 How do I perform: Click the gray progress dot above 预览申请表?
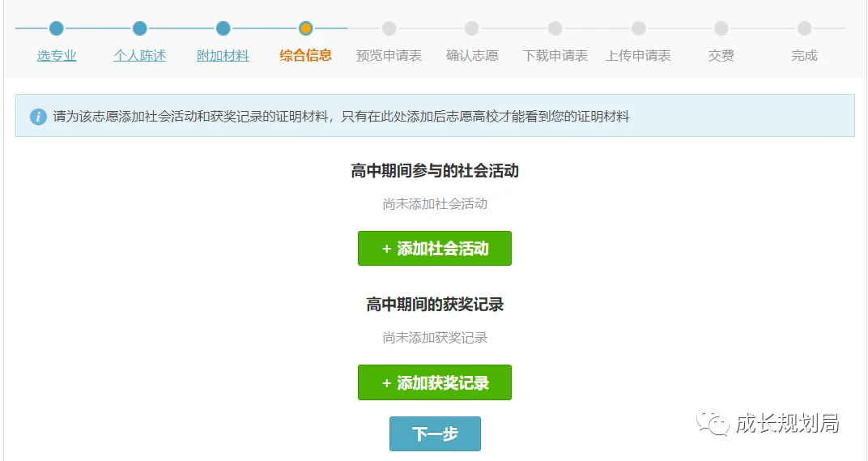pyautogui.click(x=389, y=28)
